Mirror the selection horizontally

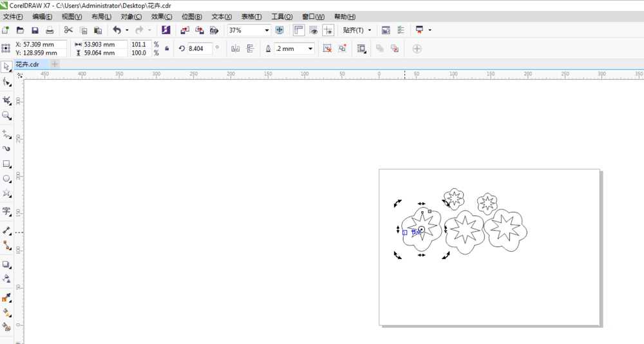tap(235, 48)
